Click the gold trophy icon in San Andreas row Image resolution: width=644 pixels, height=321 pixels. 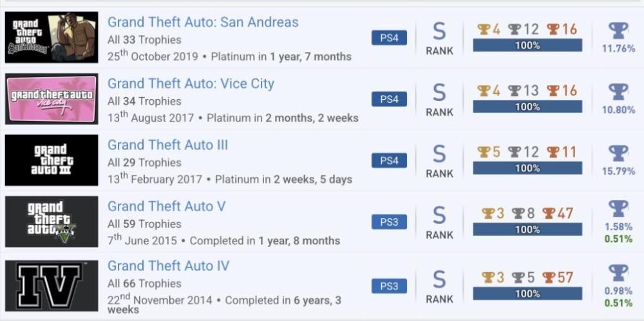point(484,29)
